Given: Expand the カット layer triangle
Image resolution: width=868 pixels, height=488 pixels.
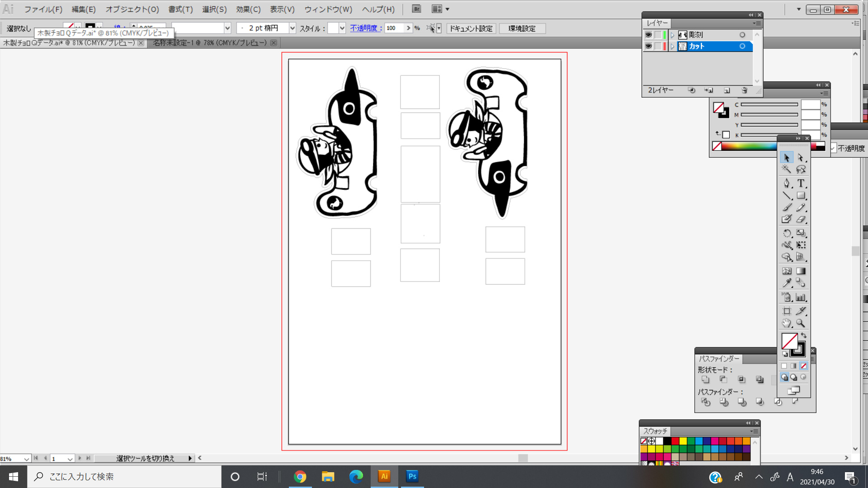Looking at the screenshot, I should click(x=673, y=46).
